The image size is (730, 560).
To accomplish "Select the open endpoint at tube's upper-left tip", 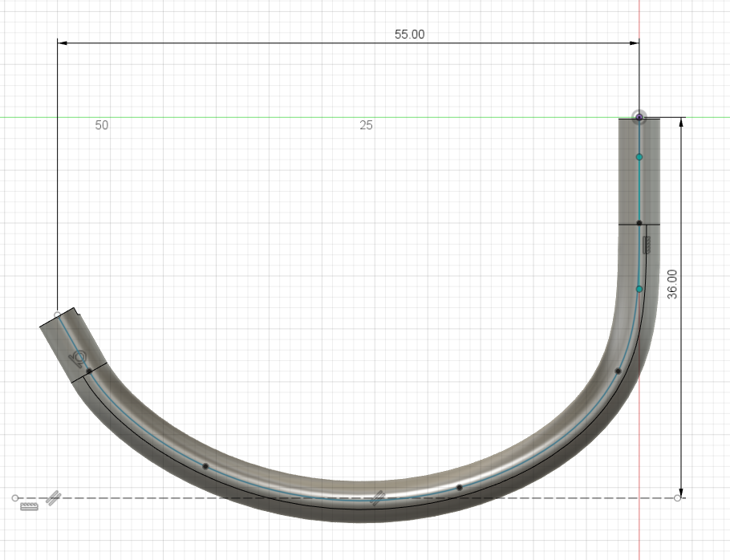I will [x=58, y=314].
